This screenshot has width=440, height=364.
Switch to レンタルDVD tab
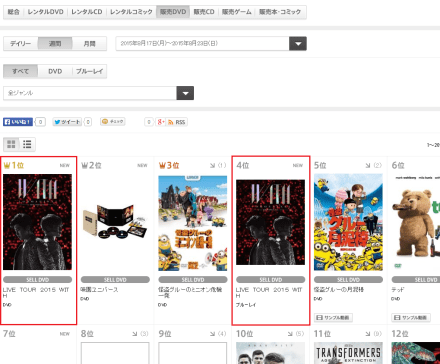click(x=45, y=12)
